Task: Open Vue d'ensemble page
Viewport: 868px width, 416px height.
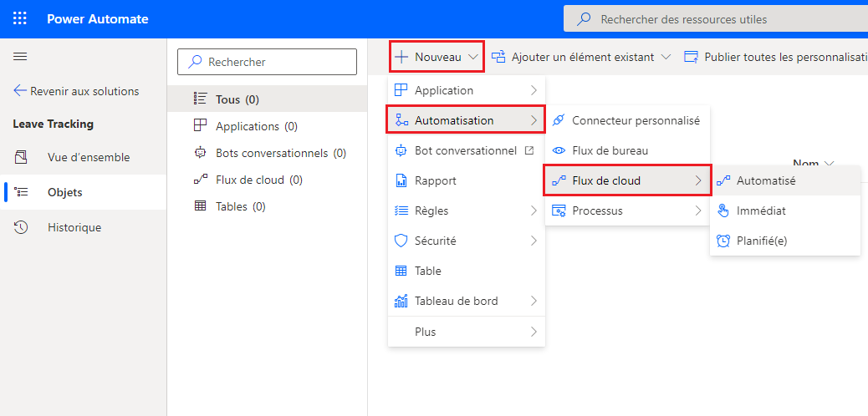Action: point(83,157)
